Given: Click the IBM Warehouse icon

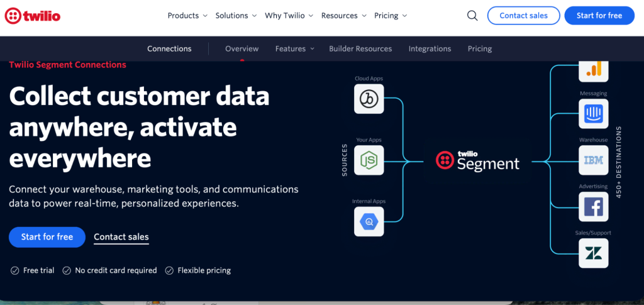Looking at the screenshot, I should point(594,160).
